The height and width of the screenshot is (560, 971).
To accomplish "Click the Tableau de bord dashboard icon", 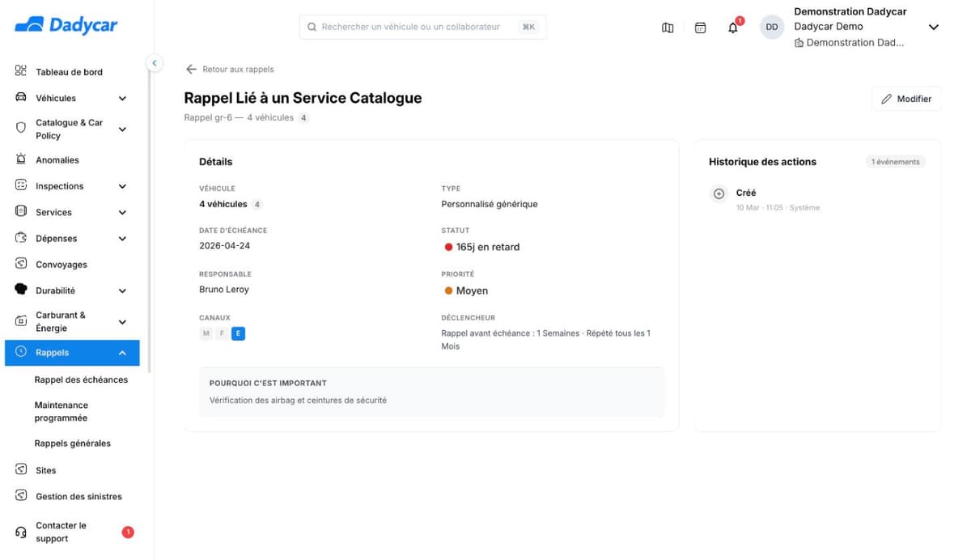I will pos(21,71).
